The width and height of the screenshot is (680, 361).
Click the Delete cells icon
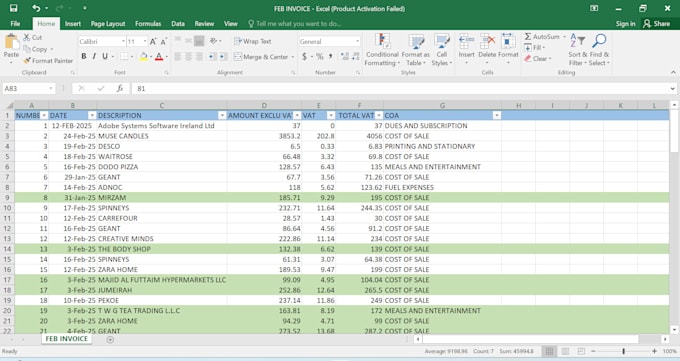(x=487, y=42)
